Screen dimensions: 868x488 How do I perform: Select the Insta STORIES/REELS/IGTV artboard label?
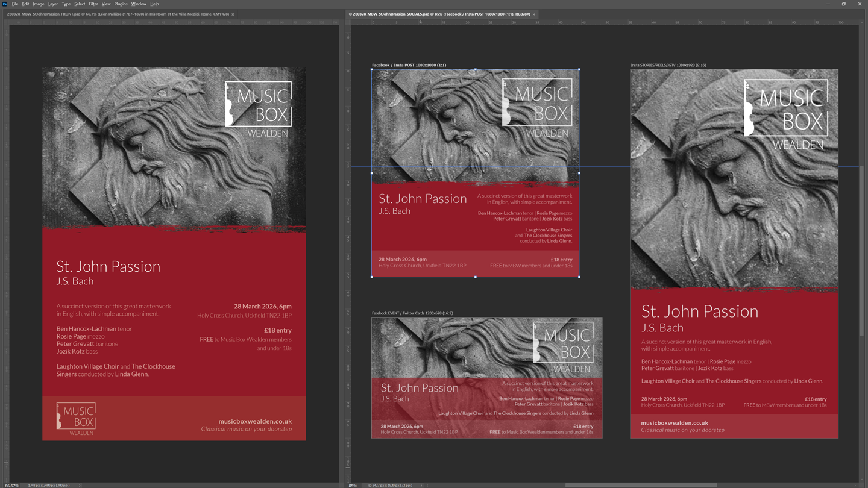click(668, 65)
